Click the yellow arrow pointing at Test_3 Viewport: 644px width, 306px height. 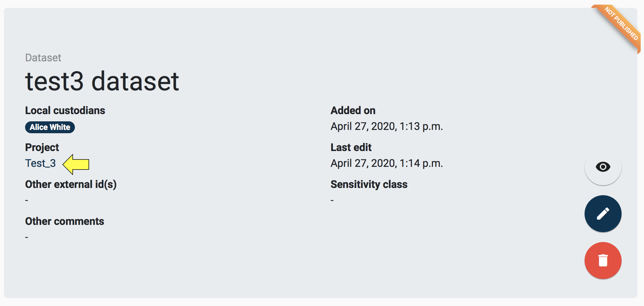77,164
